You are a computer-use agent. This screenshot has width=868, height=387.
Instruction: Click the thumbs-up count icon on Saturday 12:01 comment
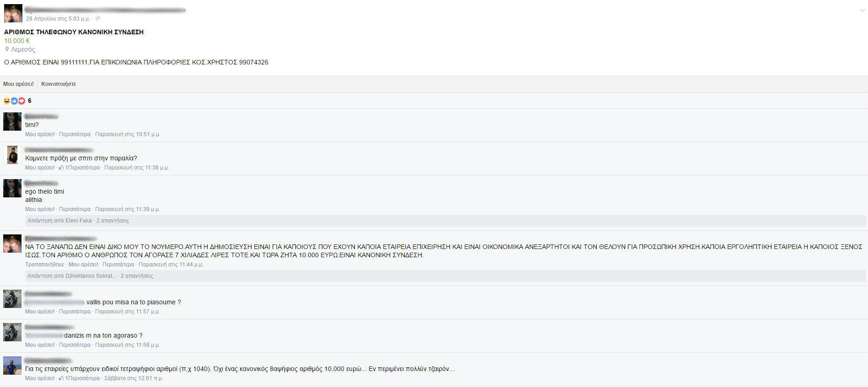point(61,378)
